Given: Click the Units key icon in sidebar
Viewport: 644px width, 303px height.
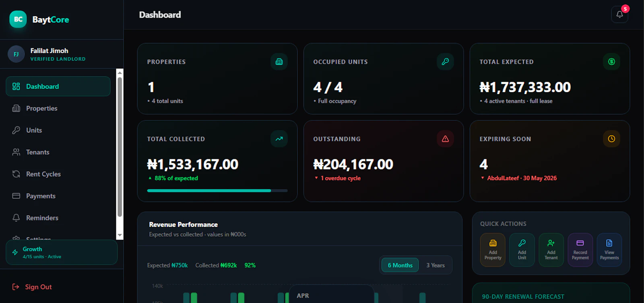Looking at the screenshot, I should [16, 130].
